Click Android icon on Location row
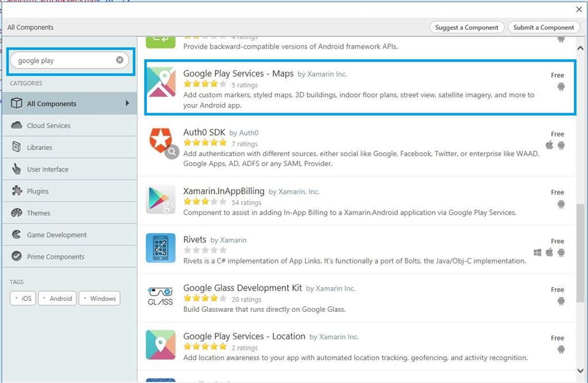This screenshot has height=383, width=588. pyautogui.click(x=561, y=350)
